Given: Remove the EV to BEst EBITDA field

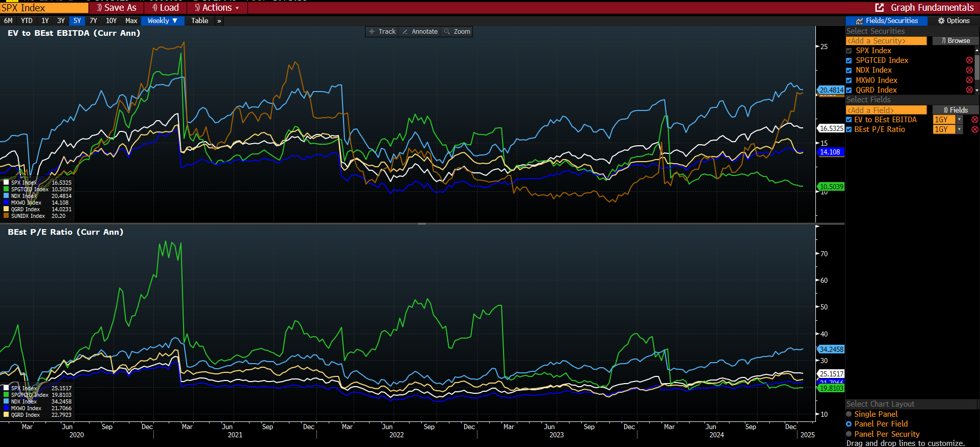Looking at the screenshot, I should click(x=974, y=120).
